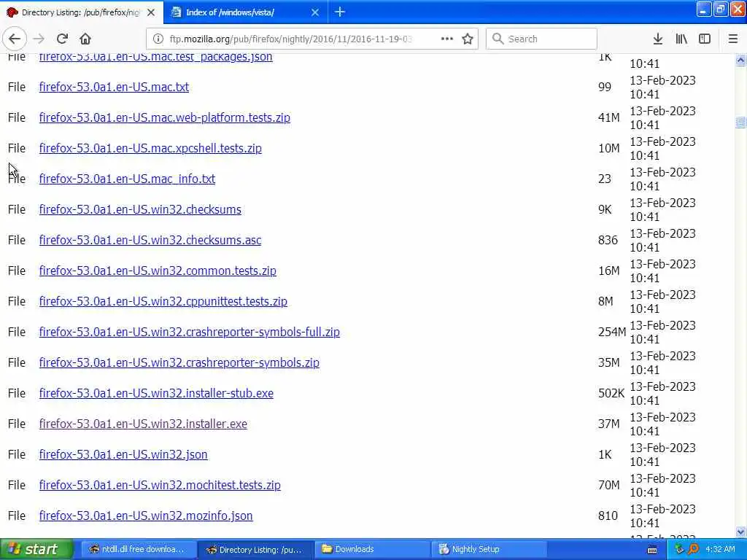Download win32.crashreporter-symbols.zip
The height and width of the screenshot is (560, 747).
pyautogui.click(x=179, y=362)
